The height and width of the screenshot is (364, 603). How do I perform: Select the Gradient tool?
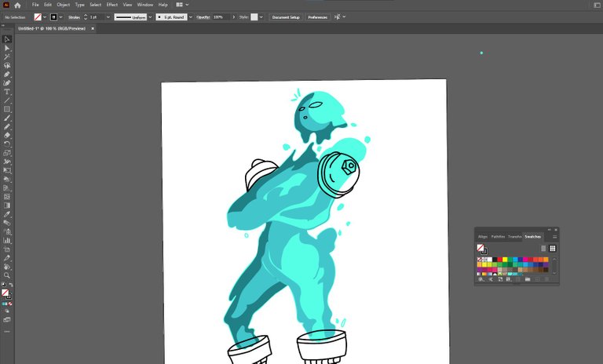click(x=7, y=206)
